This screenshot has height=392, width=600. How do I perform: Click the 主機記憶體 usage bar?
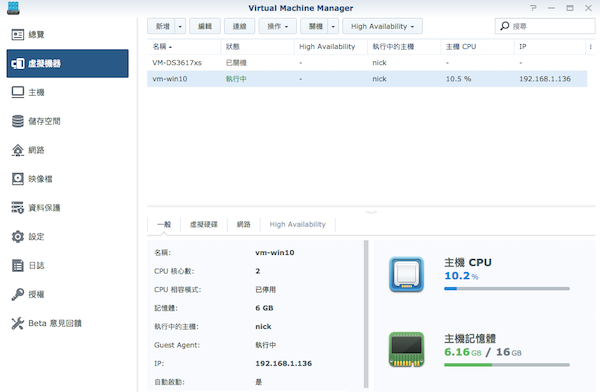[x=507, y=365]
